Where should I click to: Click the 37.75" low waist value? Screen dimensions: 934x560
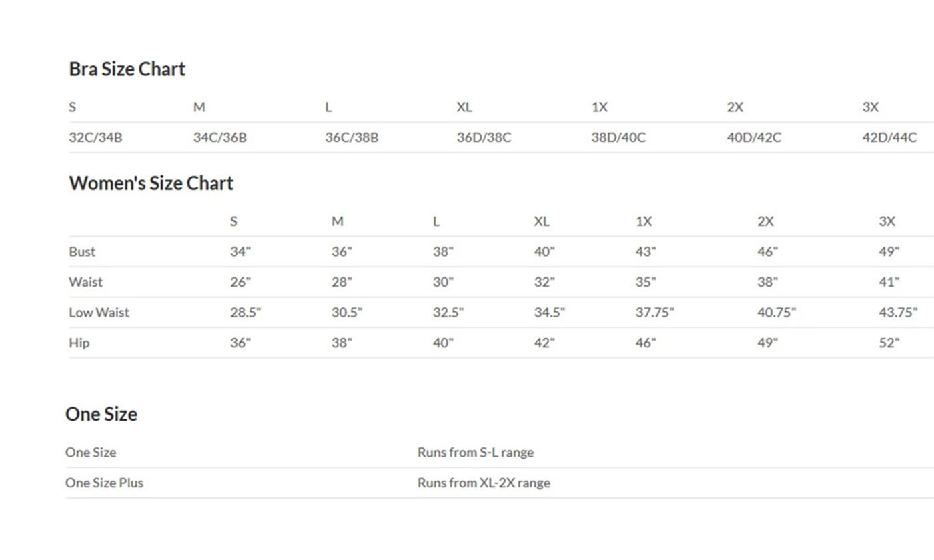pyautogui.click(x=654, y=313)
